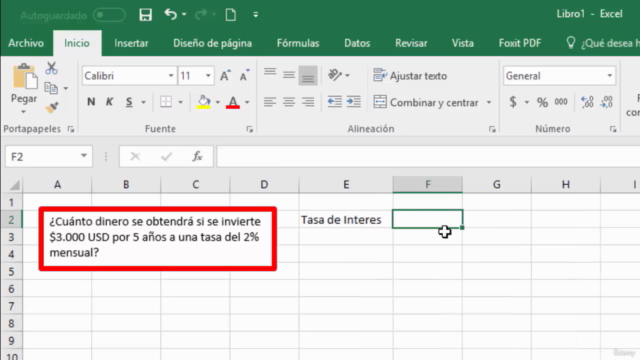The width and height of the screenshot is (640, 360).
Task: Click the Save icon in the quick access toolbar
Action: [145, 15]
